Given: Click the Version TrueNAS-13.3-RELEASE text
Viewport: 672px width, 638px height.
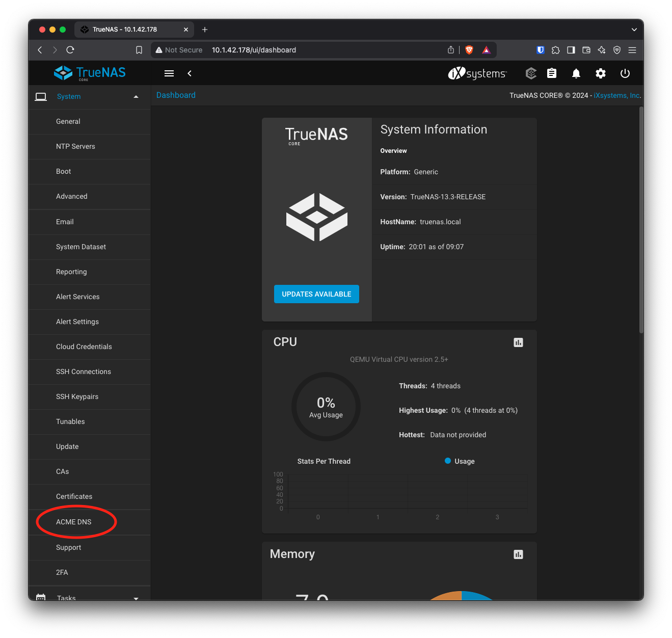Looking at the screenshot, I should 433,197.
